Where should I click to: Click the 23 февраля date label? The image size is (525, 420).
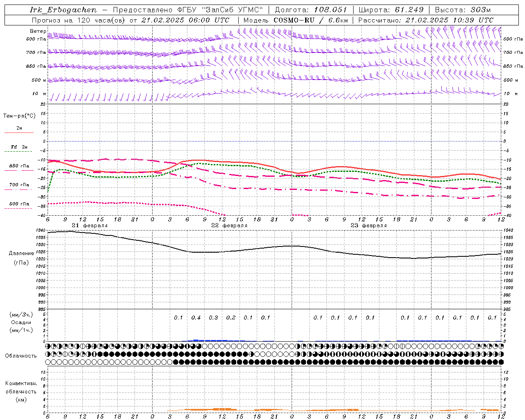coord(369,226)
